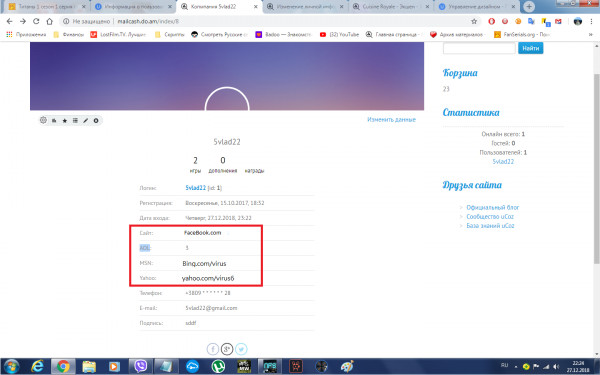Bookmark page with the star icon

[x=474, y=21]
